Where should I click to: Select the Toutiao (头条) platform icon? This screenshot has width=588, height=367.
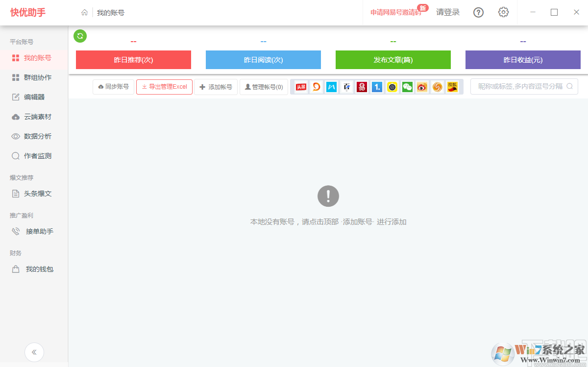(301, 87)
